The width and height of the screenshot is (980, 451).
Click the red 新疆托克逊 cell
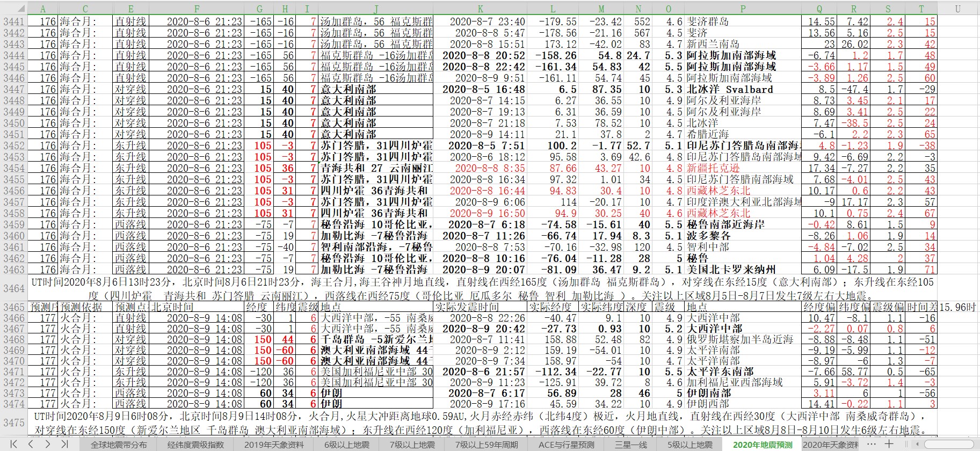pos(743,168)
